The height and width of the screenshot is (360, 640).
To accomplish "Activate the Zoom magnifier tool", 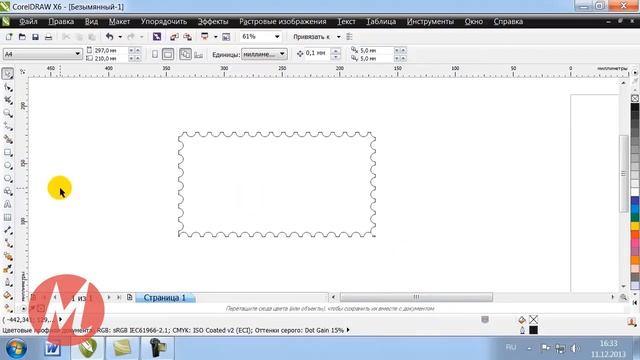I will 8,113.
